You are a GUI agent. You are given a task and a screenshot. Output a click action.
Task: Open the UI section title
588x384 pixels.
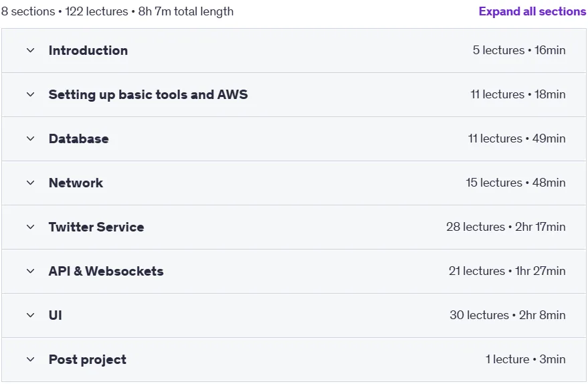pyautogui.click(x=56, y=315)
